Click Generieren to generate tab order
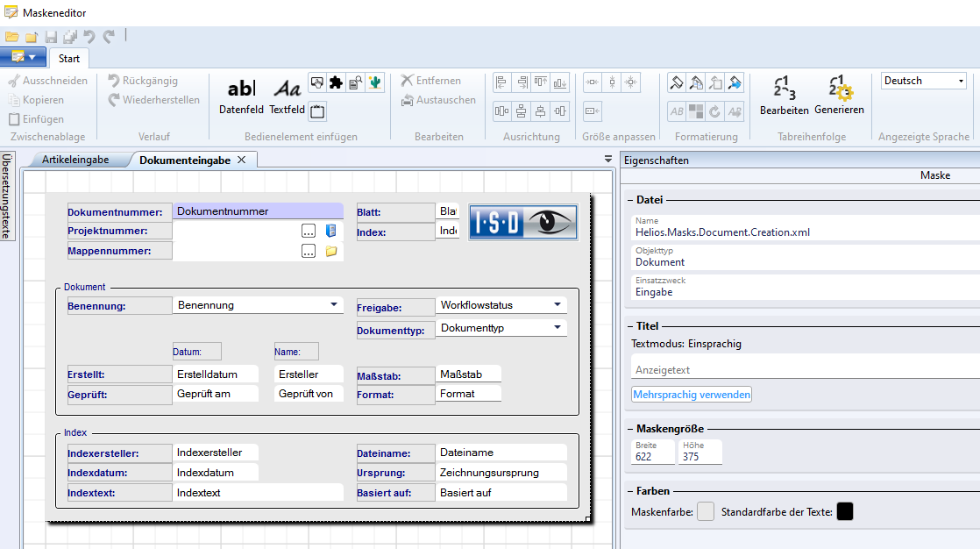This screenshot has width=980, height=549. (839, 96)
